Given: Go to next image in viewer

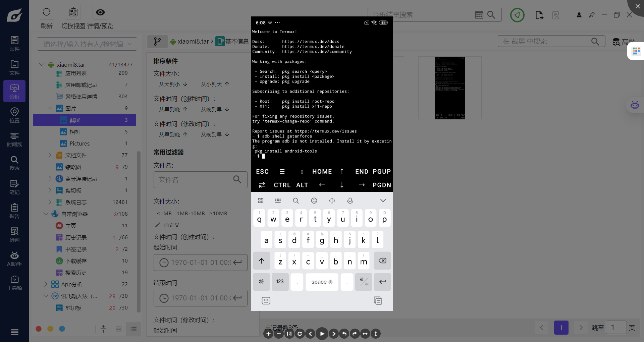Looking at the screenshot, I should (x=333, y=334).
